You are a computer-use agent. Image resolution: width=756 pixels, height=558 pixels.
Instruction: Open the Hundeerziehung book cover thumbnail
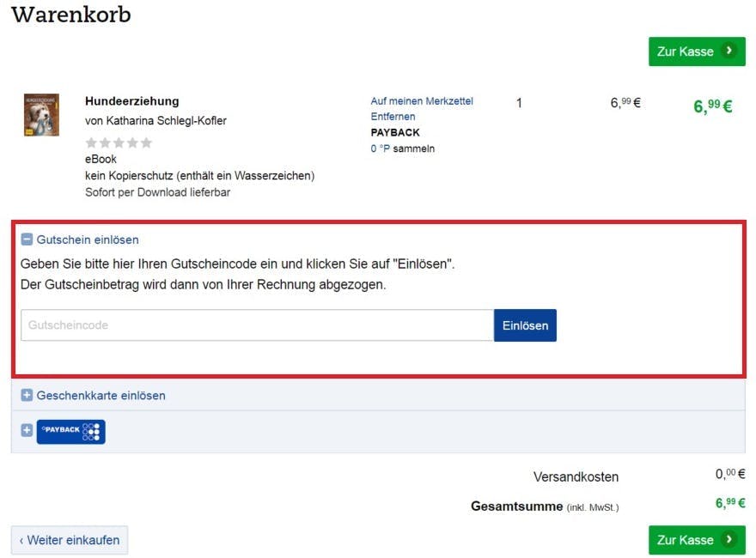(41, 115)
